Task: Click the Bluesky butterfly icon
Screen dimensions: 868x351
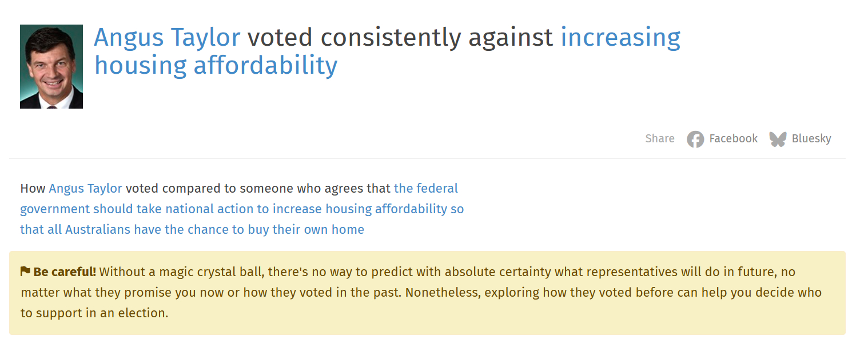Action: pyautogui.click(x=778, y=139)
